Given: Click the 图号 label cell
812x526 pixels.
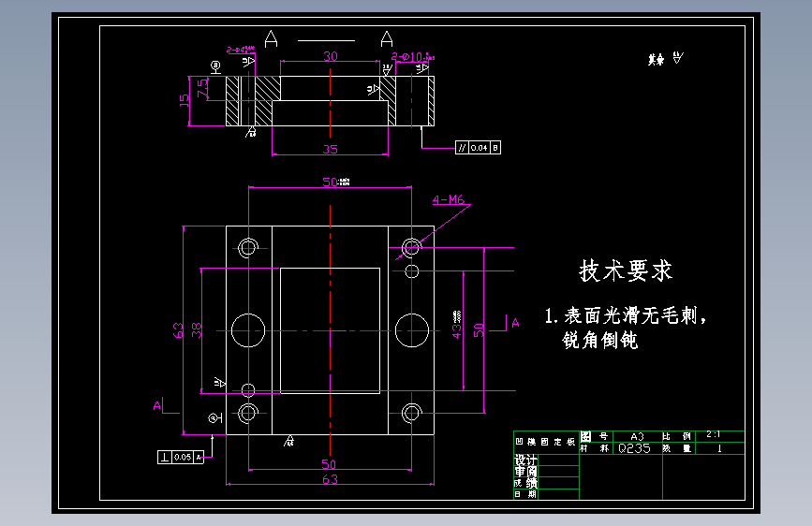Looking at the screenshot, I should 596,436.
